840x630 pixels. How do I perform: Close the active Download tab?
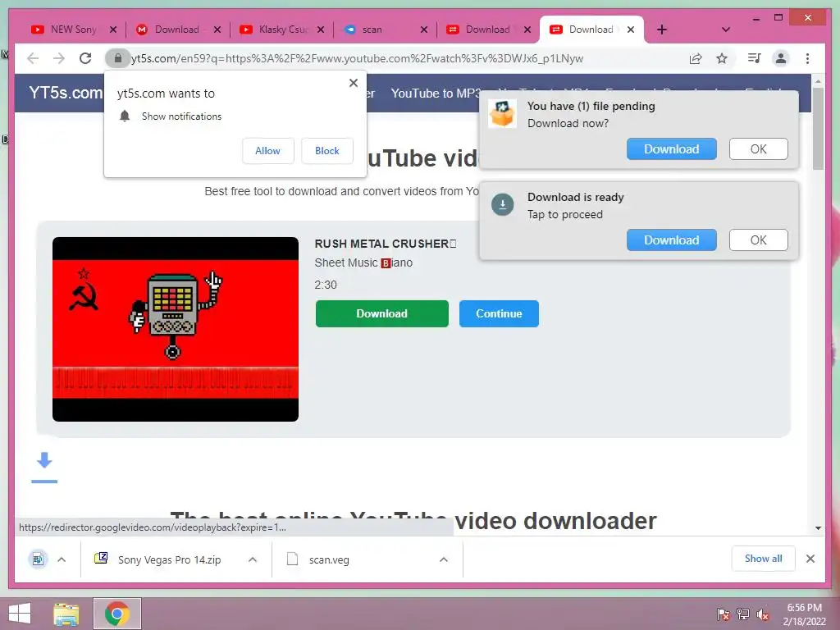click(631, 30)
